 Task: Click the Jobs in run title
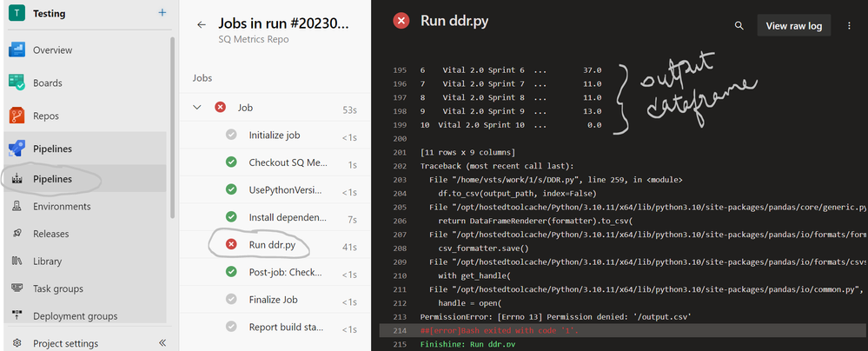click(x=284, y=23)
